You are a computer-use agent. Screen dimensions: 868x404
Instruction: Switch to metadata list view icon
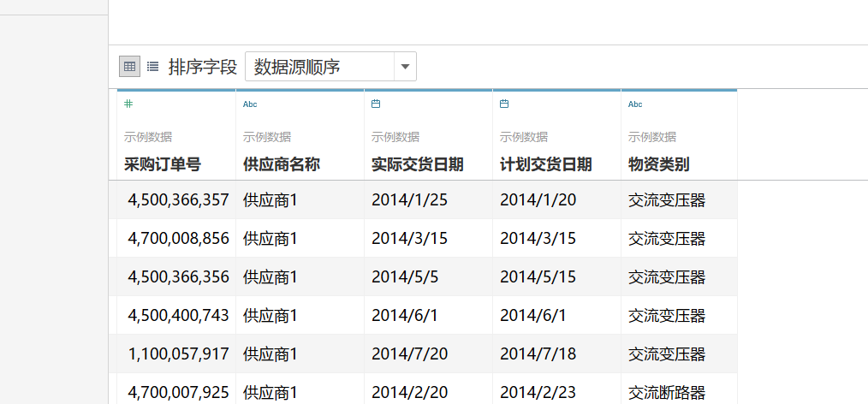152,67
